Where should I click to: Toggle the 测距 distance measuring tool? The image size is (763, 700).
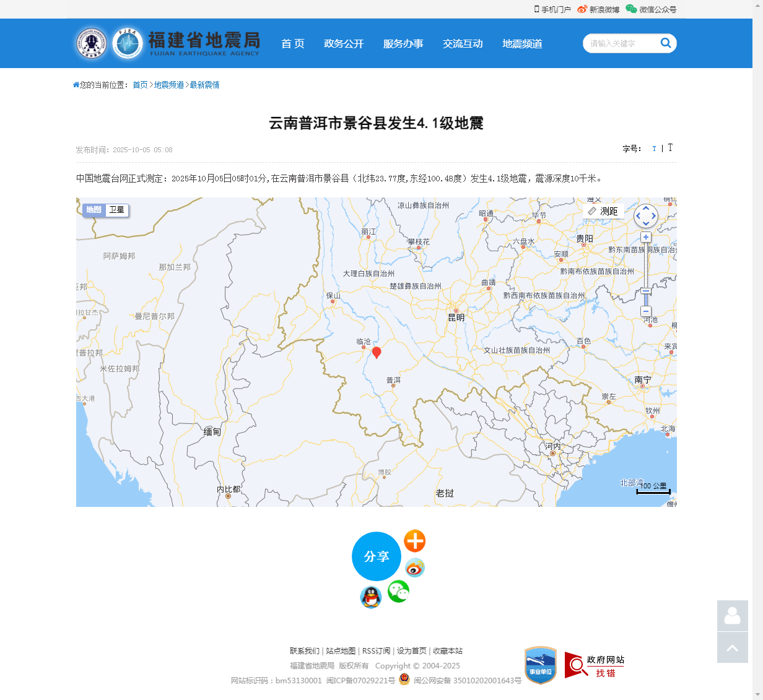[x=603, y=212]
